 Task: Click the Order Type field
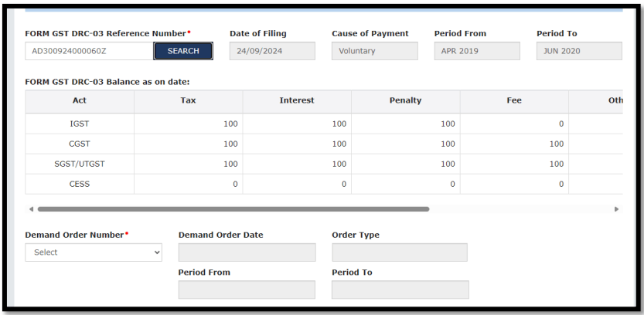(400, 252)
